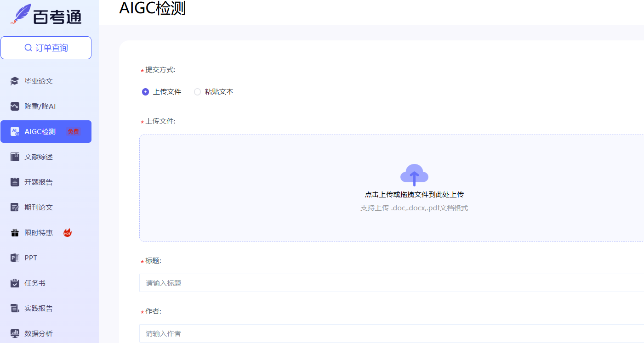Open the 文献综述 menu item
The width and height of the screenshot is (644, 343).
point(46,157)
